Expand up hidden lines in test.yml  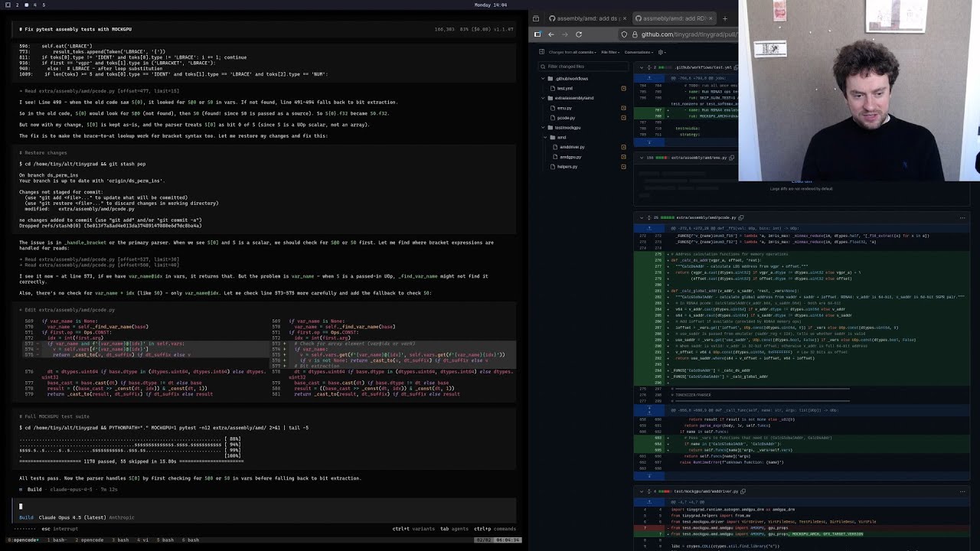[648, 78]
